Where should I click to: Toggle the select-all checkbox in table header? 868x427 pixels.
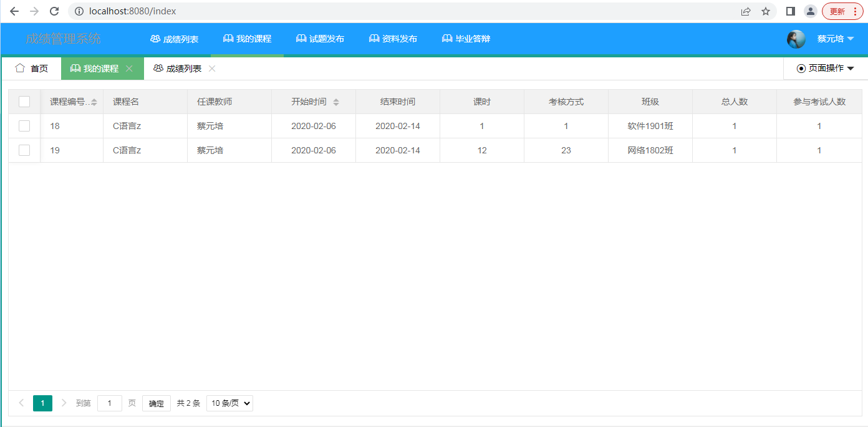point(24,102)
